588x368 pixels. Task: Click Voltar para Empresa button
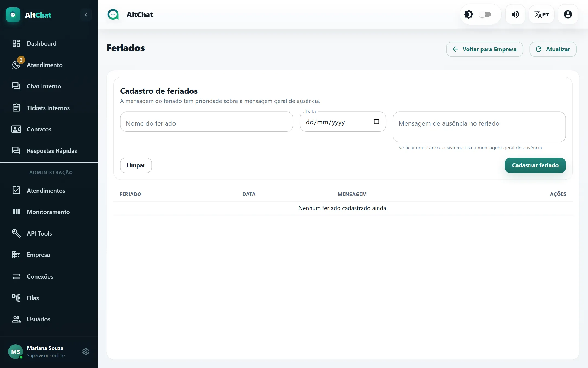coord(485,49)
